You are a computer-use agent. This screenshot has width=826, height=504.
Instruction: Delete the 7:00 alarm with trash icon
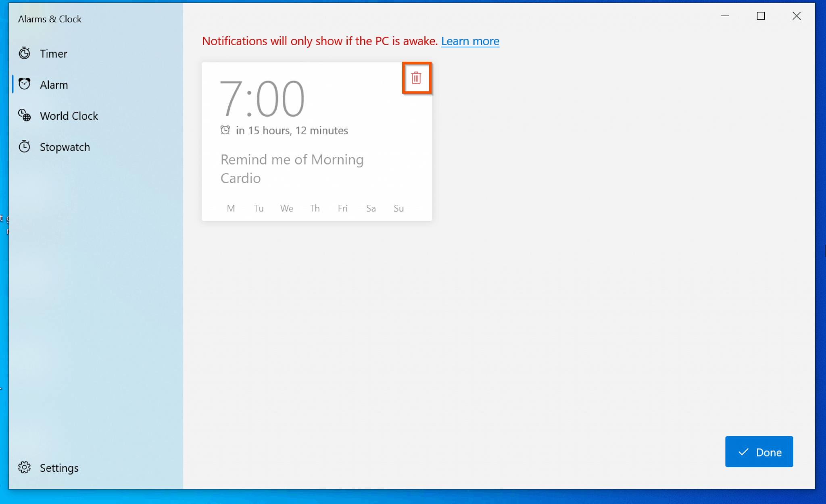[416, 78]
